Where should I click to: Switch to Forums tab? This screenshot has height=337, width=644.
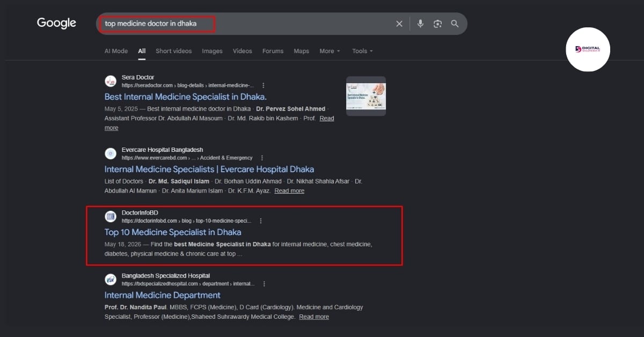(x=273, y=51)
